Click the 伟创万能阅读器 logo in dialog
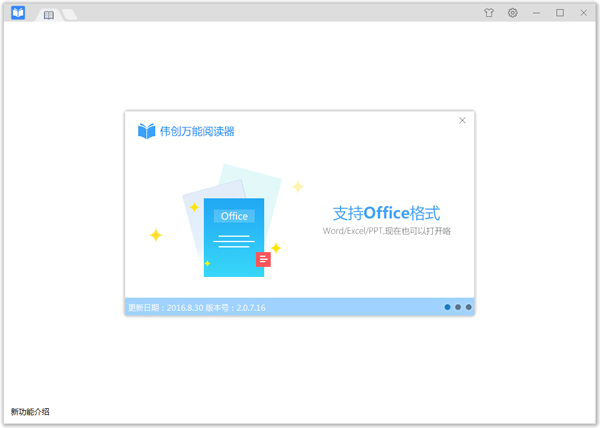The width and height of the screenshot is (600, 428). coord(186,131)
